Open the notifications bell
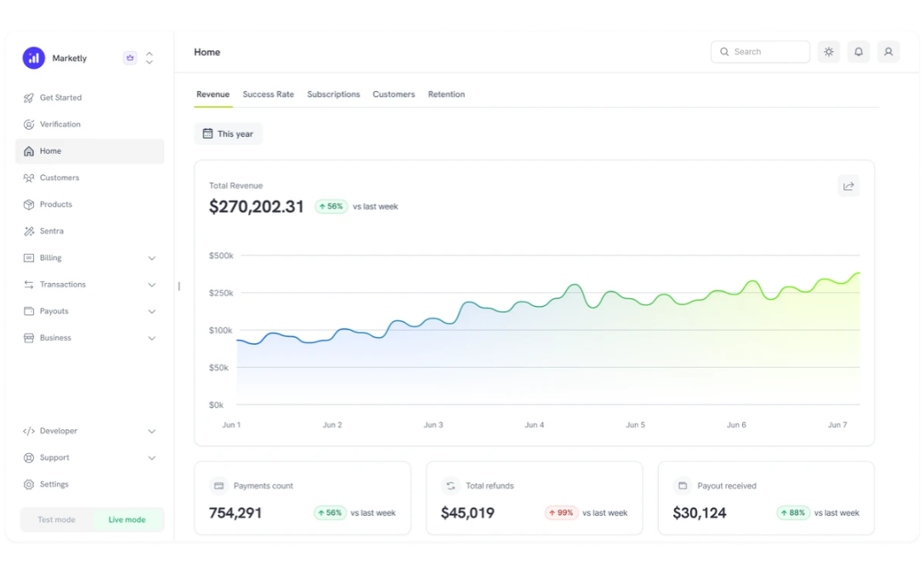This screenshot has height=571, width=924. pyautogui.click(x=859, y=52)
